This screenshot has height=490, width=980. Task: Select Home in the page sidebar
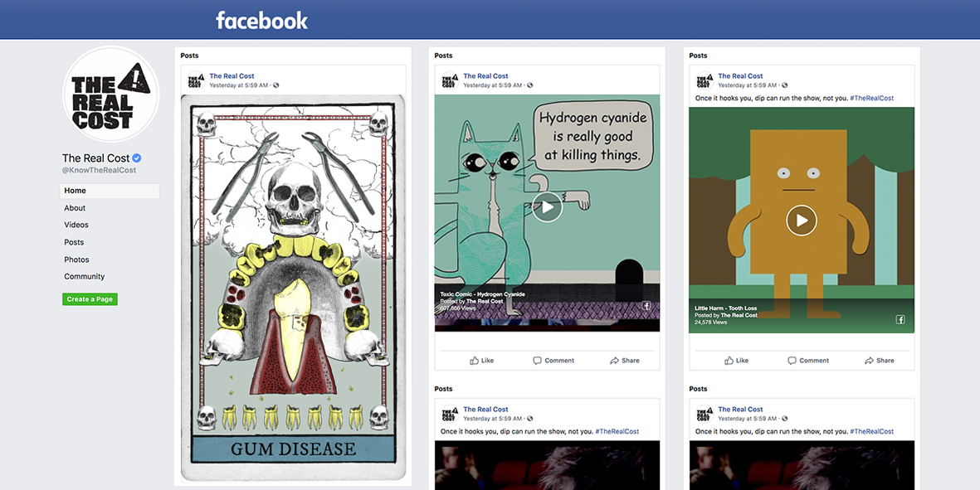pyautogui.click(x=110, y=191)
